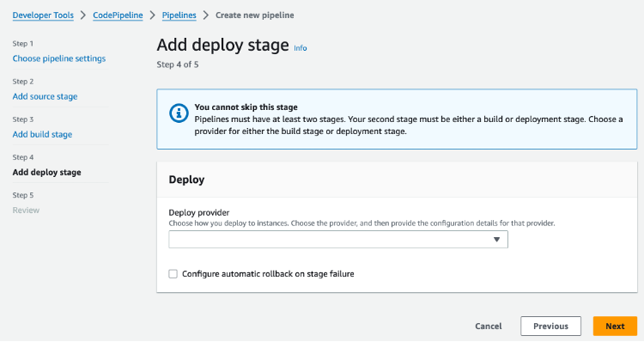The height and width of the screenshot is (342, 644).
Task: Open the CodePipeline breadcrumb link
Action: (x=118, y=15)
